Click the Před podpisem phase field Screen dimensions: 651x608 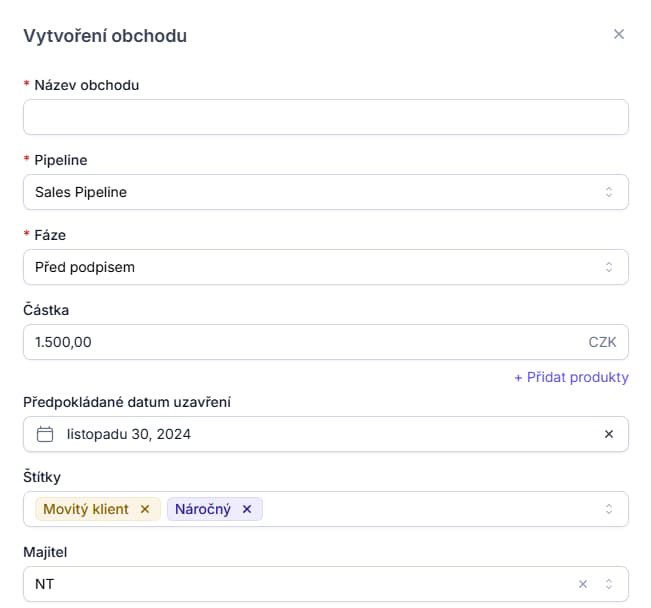click(x=300, y=267)
